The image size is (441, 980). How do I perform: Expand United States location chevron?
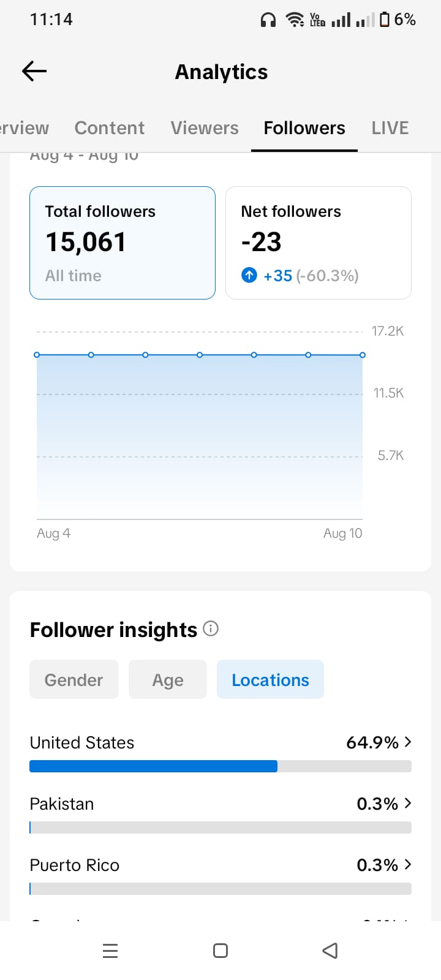point(408,742)
